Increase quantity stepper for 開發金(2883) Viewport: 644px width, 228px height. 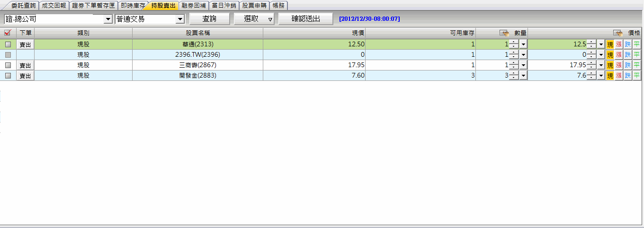(514, 74)
